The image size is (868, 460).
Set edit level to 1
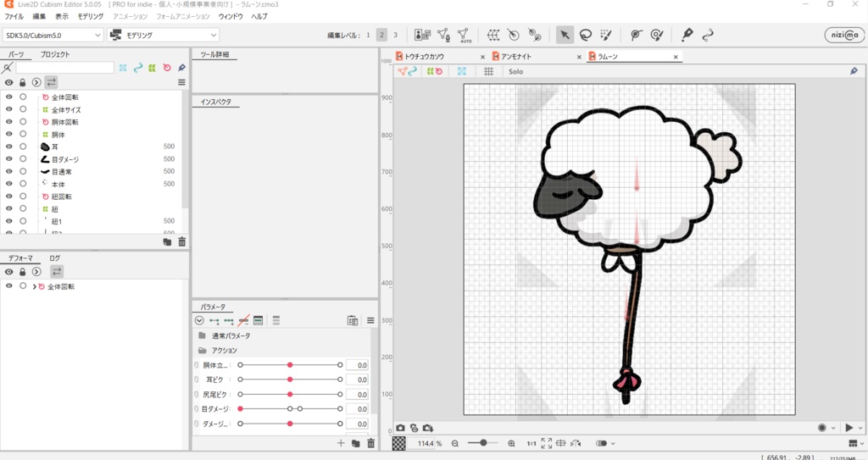pos(368,35)
